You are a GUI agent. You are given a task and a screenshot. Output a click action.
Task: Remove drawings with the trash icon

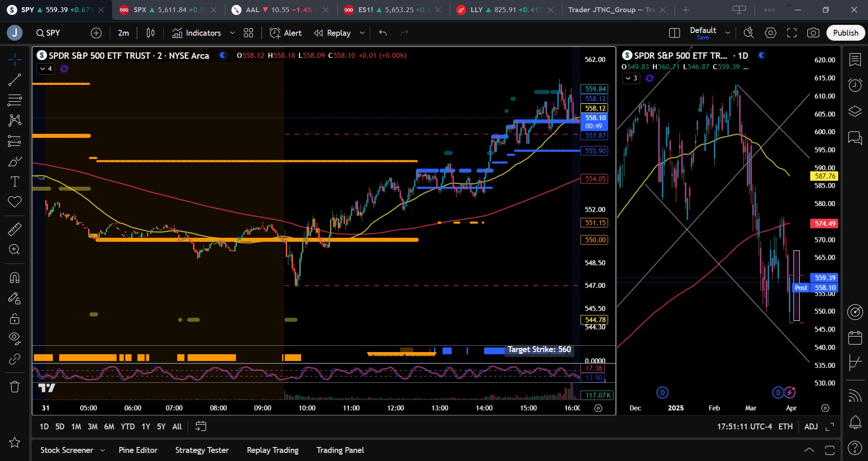14,387
